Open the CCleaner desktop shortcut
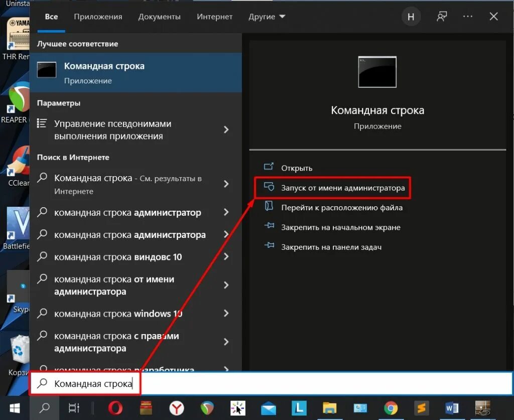Image resolution: width=514 pixels, height=420 pixels. click(x=18, y=166)
